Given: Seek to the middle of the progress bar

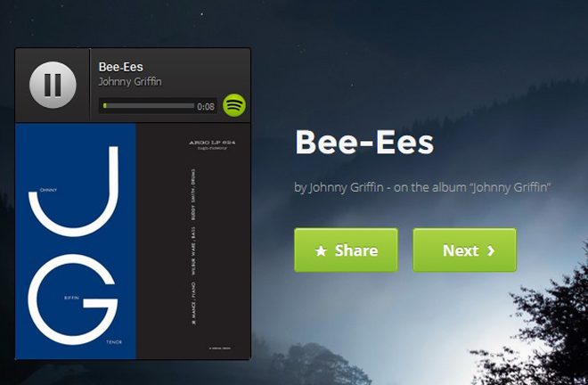Looking at the screenshot, I should click(149, 106).
